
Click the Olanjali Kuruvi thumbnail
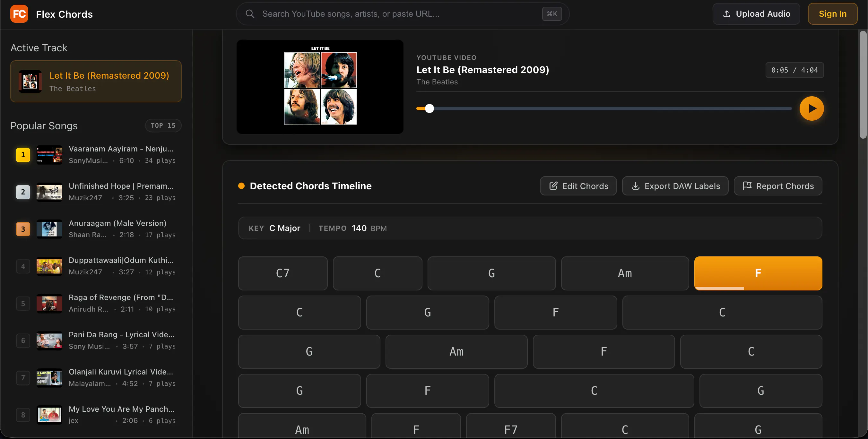(x=49, y=378)
